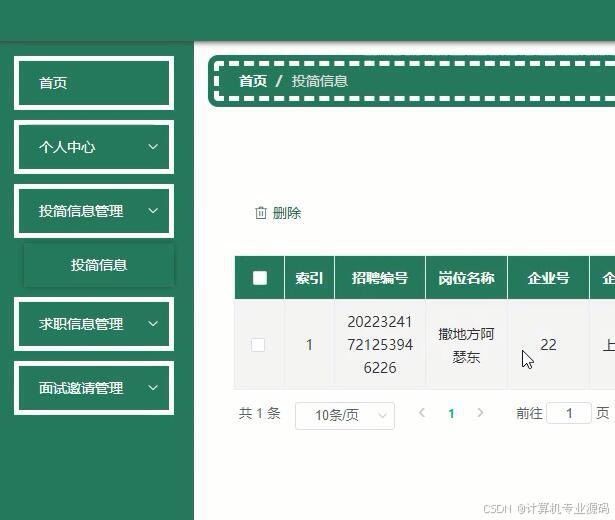Open the 个人中心 sidebar menu
The height and width of the screenshot is (520, 615).
click(94, 147)
